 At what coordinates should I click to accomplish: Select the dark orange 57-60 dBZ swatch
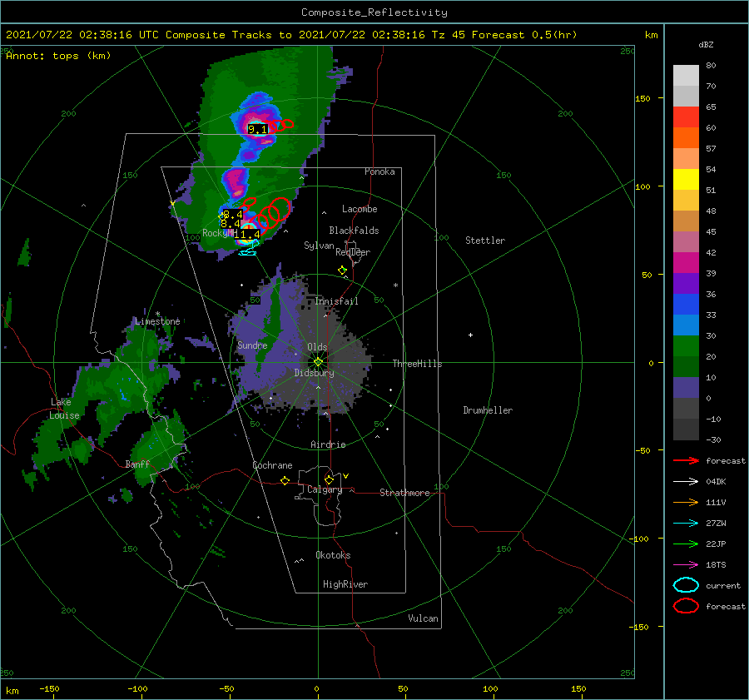coord(686,137)
